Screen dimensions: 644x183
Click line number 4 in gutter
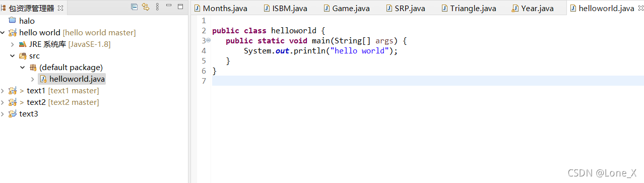pyautogui.click(x=204, y=51)
